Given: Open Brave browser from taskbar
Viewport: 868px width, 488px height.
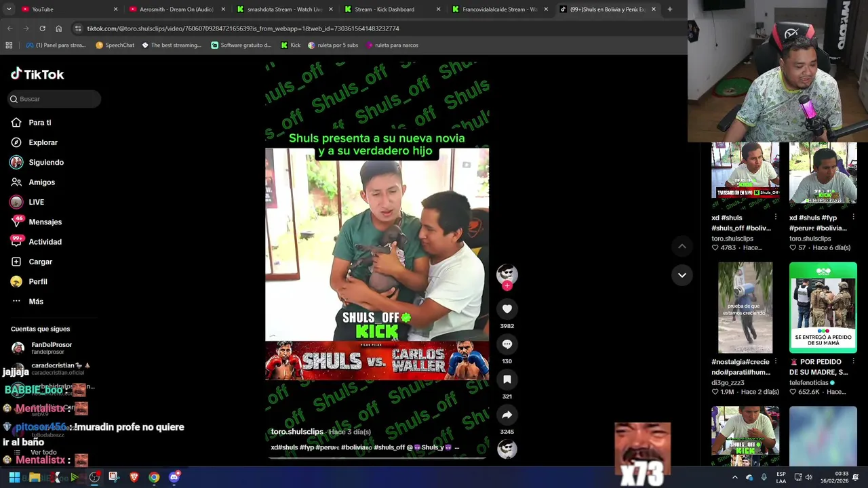Looking at the screenshot, I should tap(134, 477).
